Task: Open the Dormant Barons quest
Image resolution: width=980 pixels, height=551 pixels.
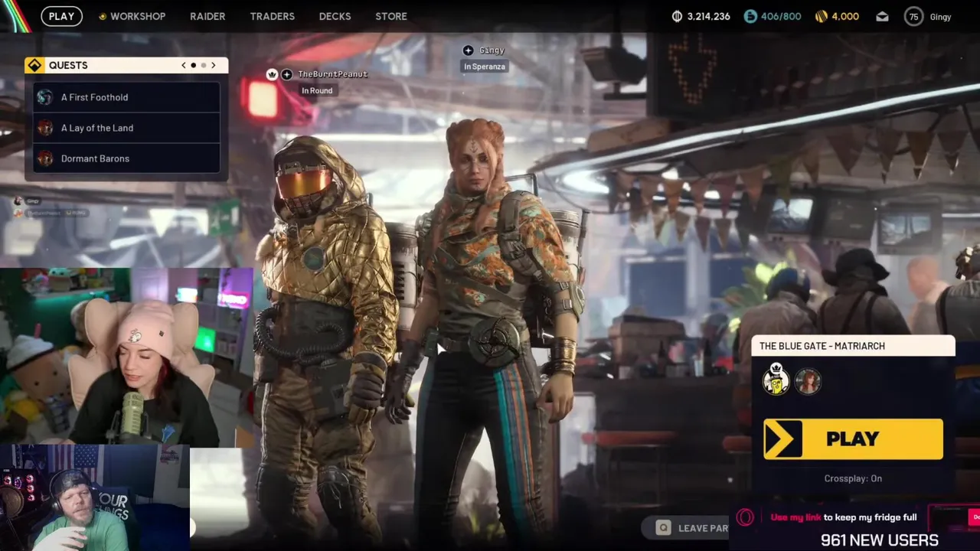Action: click(126, 158)
